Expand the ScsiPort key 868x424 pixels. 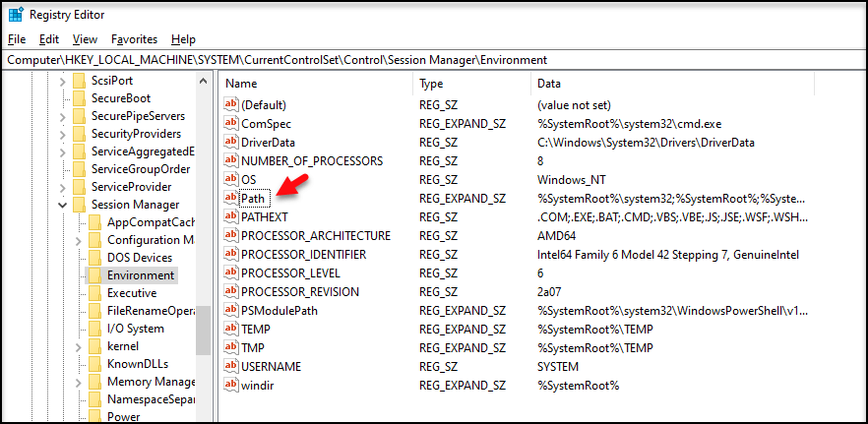(63, 81)
